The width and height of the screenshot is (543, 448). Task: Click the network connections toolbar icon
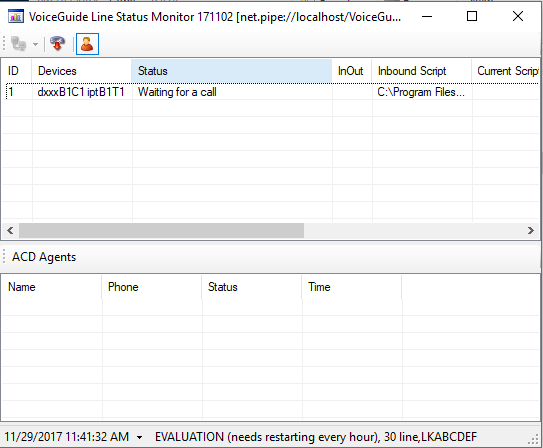pyautogui.click(x=18, y=44)
